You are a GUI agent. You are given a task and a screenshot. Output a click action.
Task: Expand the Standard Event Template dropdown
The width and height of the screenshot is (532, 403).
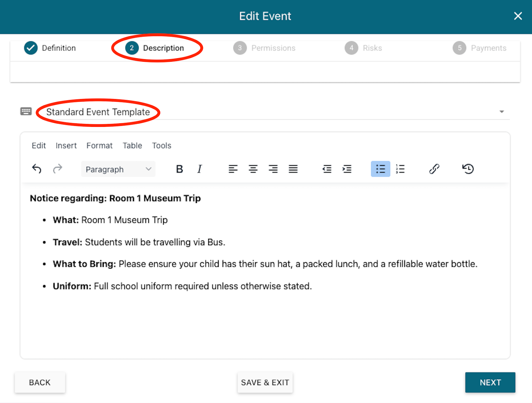501,112
